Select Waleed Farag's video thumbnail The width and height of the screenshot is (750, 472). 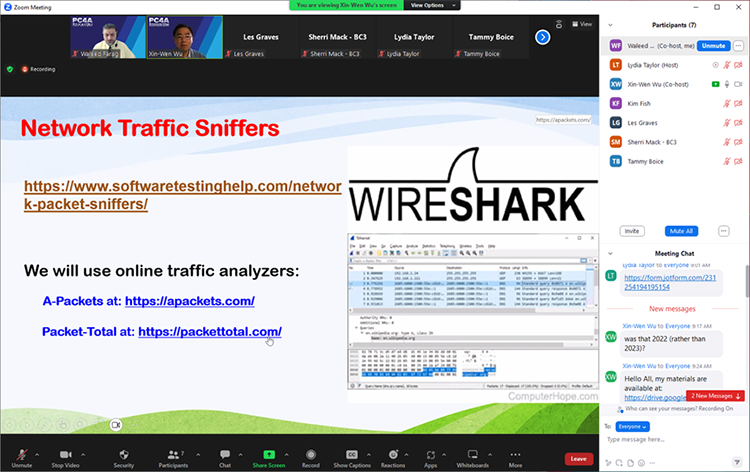(x=108, y=37)
